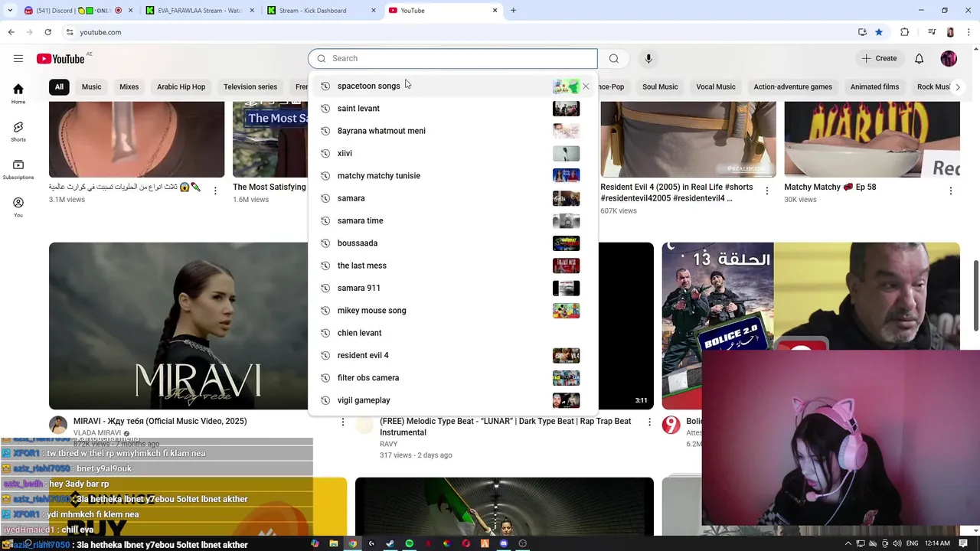The image size is (980, 551).
Task: Select the All category chip
Action: (59, 86)
